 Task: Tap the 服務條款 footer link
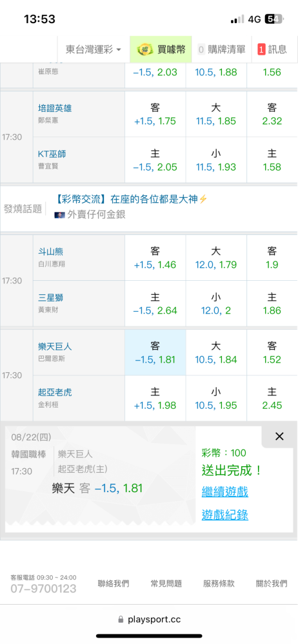219,583
